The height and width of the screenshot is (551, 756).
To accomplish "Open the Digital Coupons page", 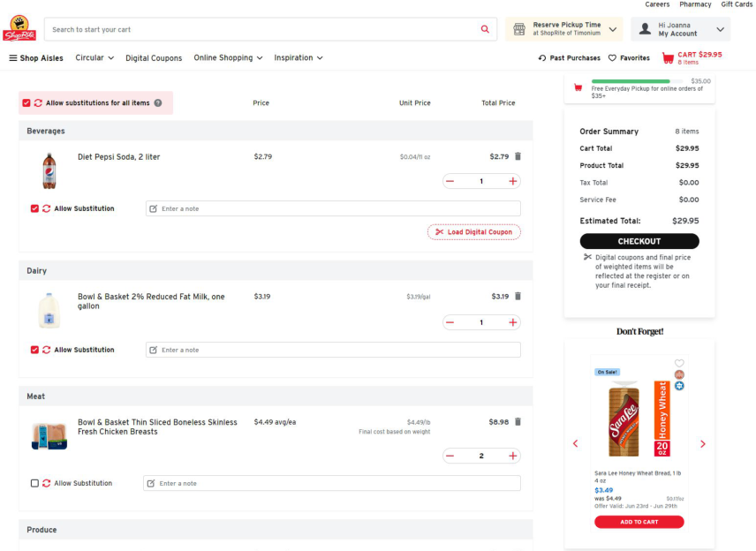I will pos(154,58).
